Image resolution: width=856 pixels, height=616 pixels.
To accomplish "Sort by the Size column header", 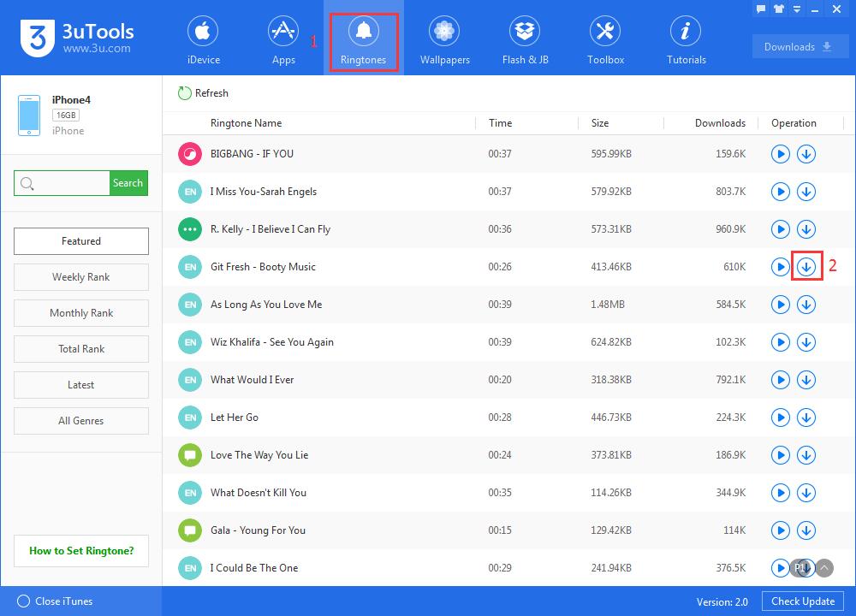I will pyautogui.click(x=600, y=123).
